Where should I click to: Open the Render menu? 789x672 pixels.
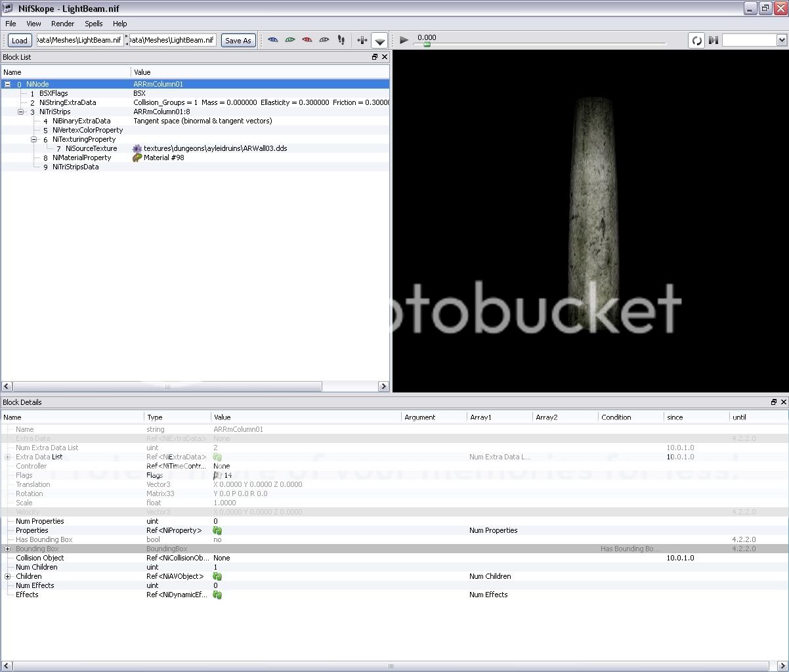tap(63, 24)
